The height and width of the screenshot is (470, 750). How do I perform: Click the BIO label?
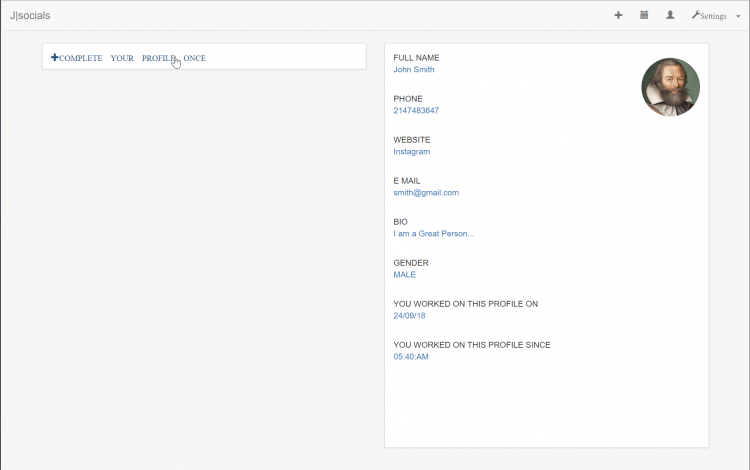point(400,222)
